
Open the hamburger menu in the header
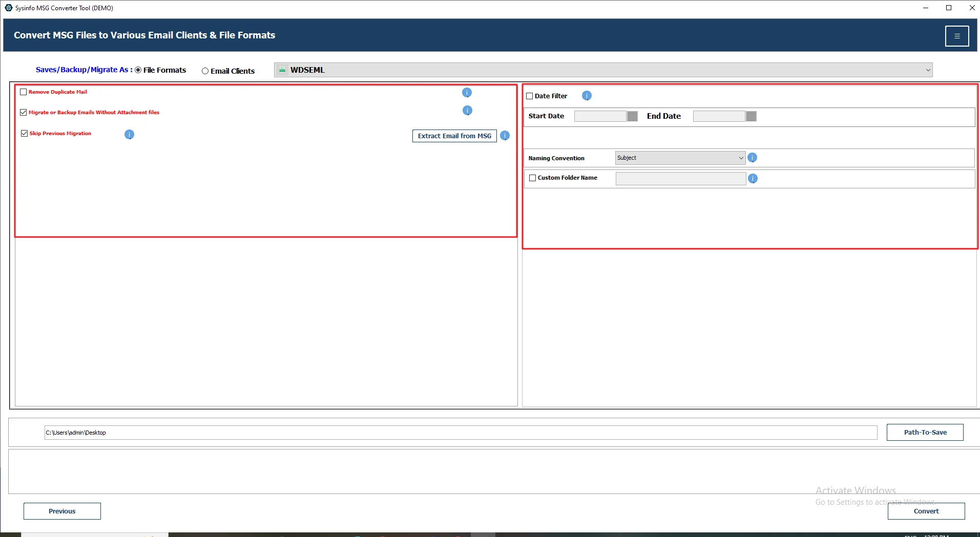coord(957,36)
